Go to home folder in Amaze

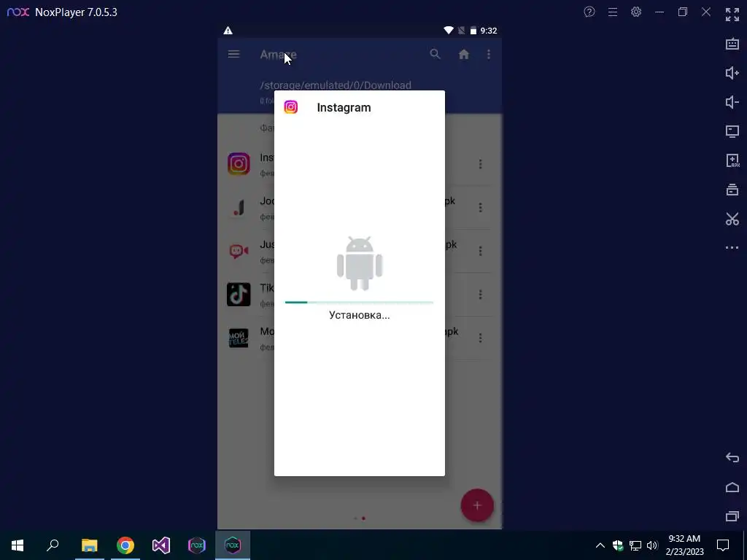pyautogui.click(x=463, y=54)
